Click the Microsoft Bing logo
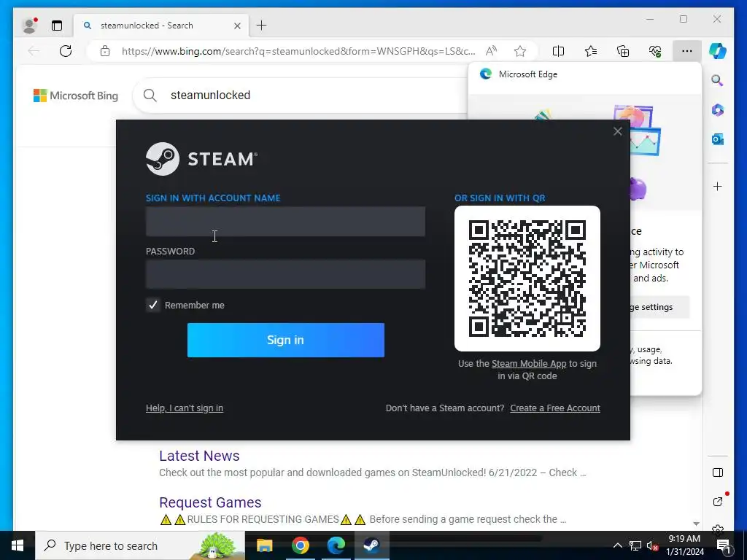The image size is (747, 560). tap(76, 96)
